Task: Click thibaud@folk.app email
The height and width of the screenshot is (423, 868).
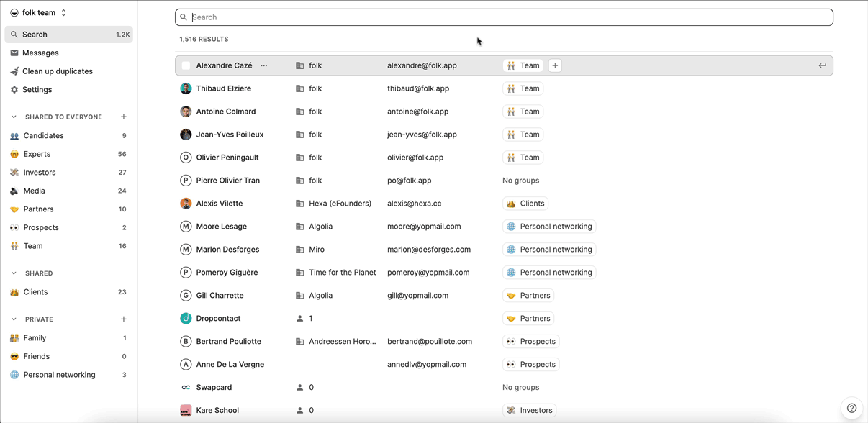Action: click(418, 88)
